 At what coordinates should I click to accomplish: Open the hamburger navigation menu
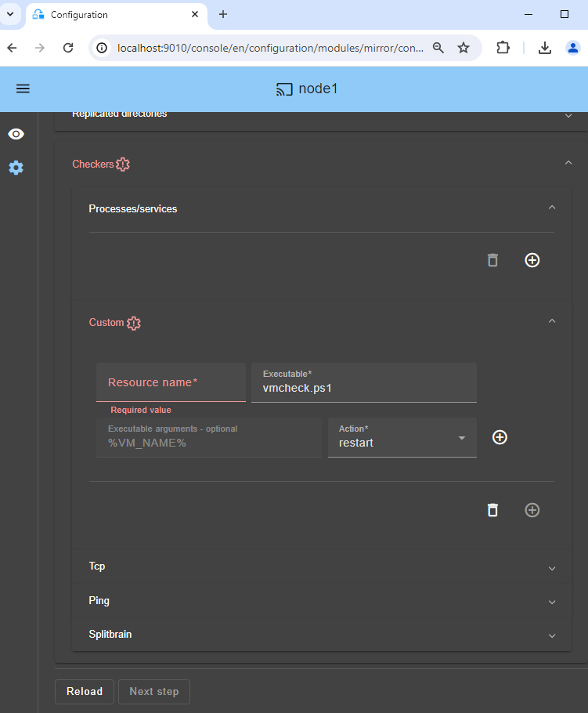click(23, 89)
